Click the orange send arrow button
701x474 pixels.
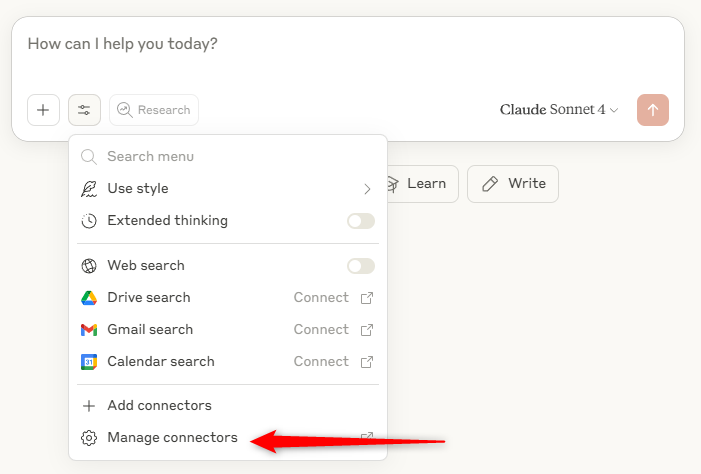pos(652,110)
